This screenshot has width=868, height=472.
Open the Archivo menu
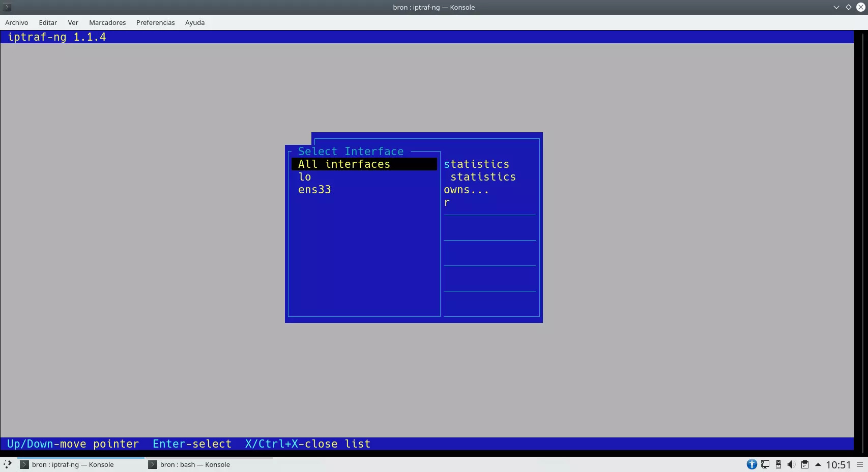point(17,22)
